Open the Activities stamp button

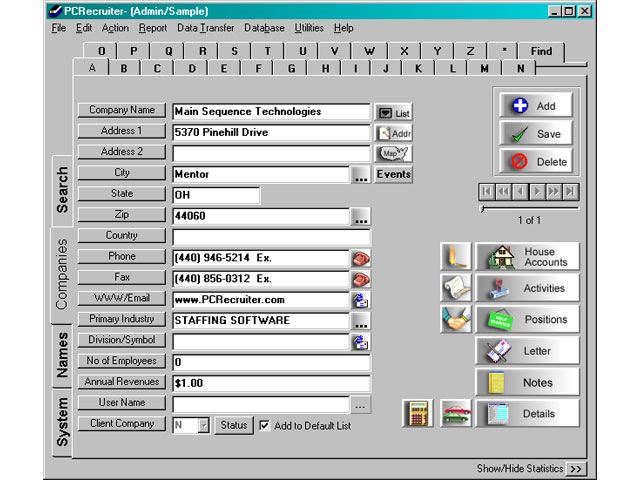528,288
